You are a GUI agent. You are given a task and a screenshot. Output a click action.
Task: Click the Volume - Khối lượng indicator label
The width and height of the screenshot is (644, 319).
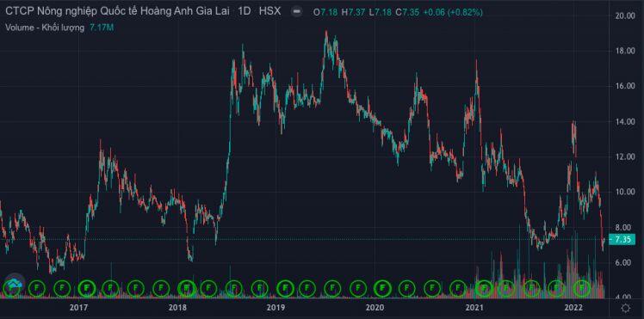click(x=45, y=28)
